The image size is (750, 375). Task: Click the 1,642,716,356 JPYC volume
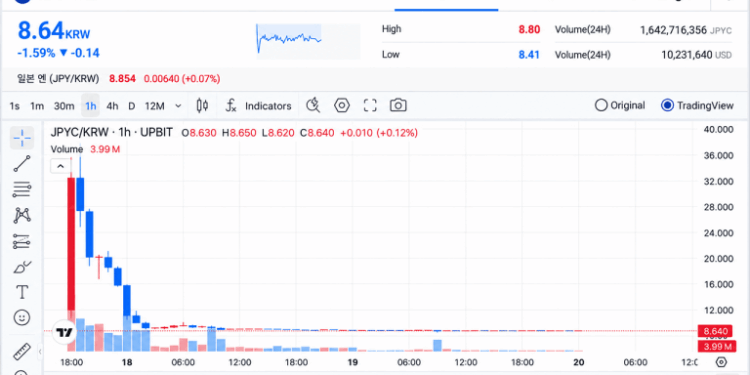click(x=686, y=30)
